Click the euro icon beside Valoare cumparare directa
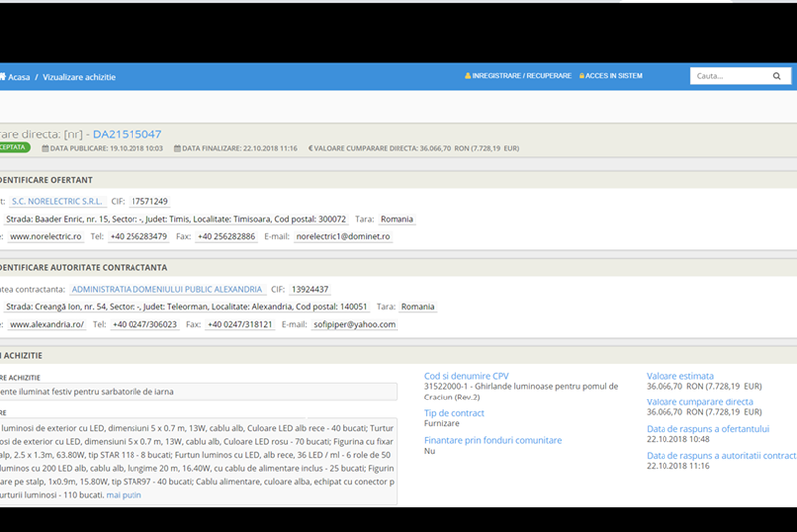The height and width of the screenshot is (532, 797). click(x=310, y=148)
